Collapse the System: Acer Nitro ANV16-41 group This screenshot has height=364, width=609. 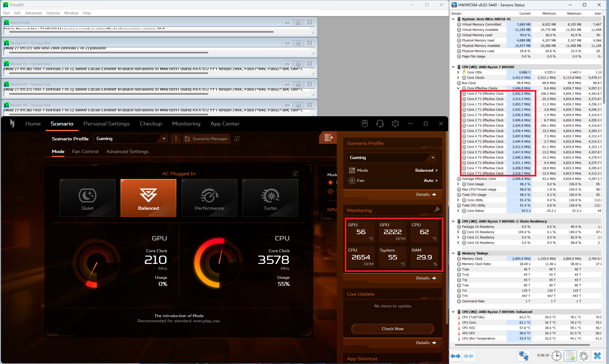(453, 19)
